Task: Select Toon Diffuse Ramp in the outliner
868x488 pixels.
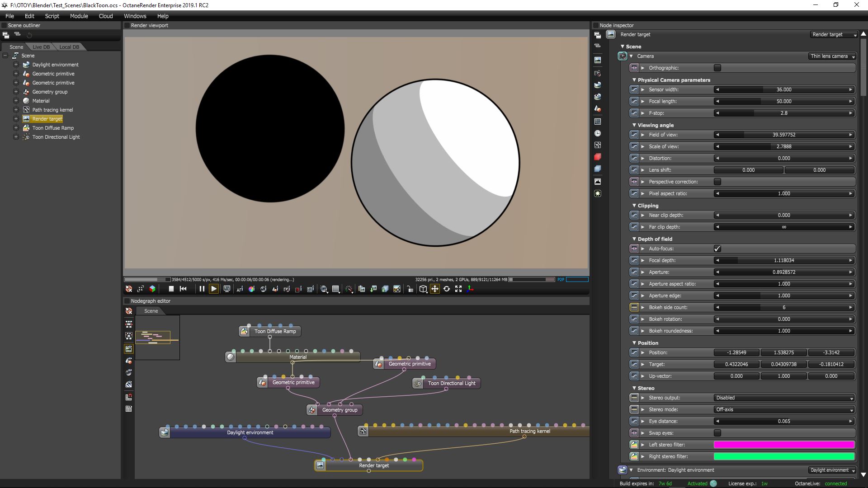Action: [x=53, y=128]
